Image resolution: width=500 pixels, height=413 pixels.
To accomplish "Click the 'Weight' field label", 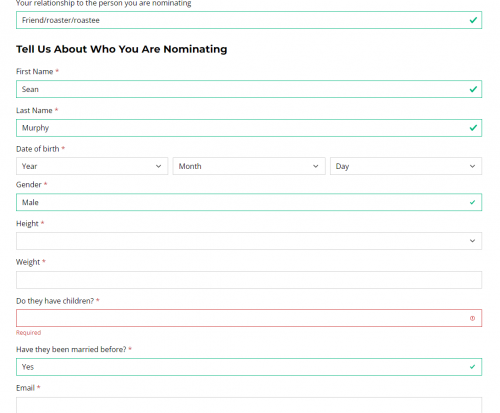I will point(28,262).
